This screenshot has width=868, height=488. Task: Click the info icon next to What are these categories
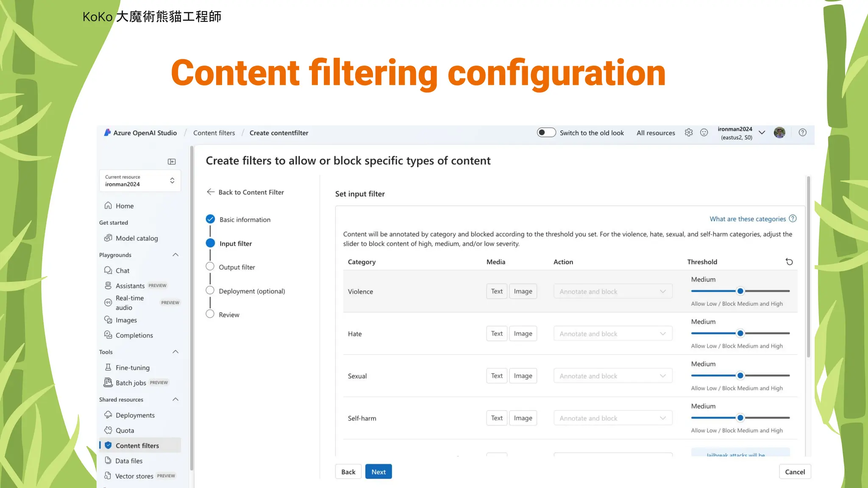tap(793, 219)
